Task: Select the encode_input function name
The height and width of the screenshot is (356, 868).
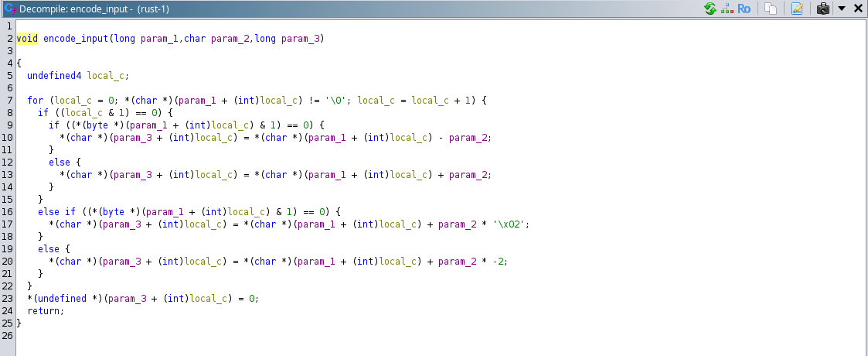Action: (76, 39)
